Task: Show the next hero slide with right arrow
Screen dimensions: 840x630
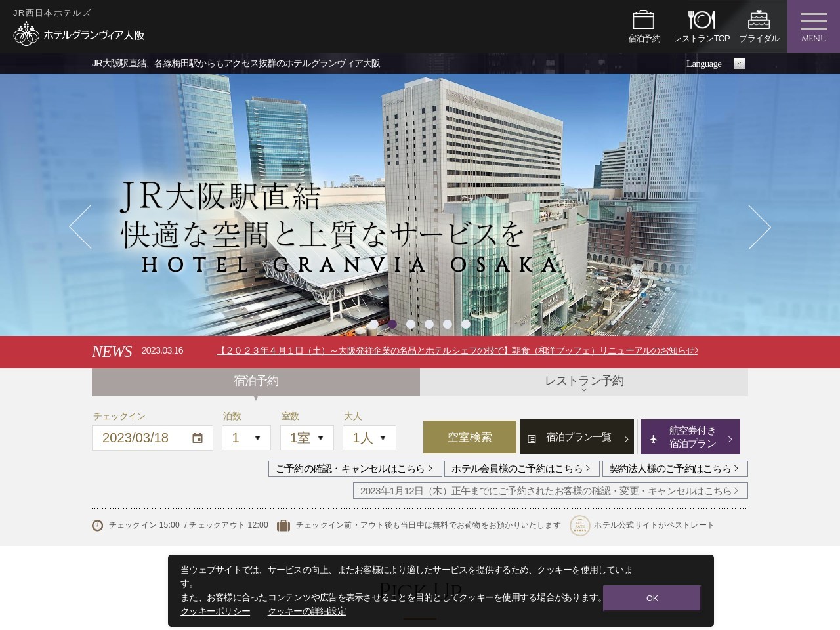Action: [x=759, y=226]
